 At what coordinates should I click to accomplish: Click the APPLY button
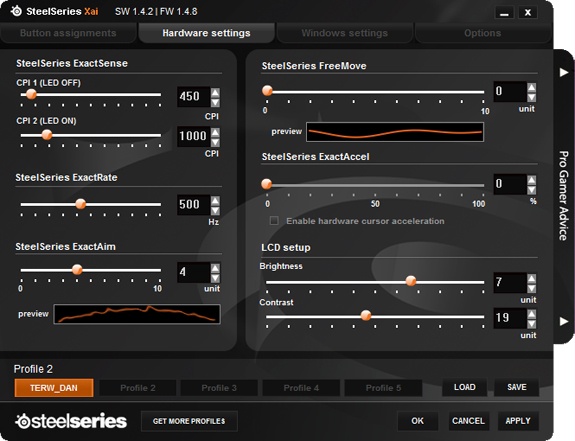tap(518, 421)
